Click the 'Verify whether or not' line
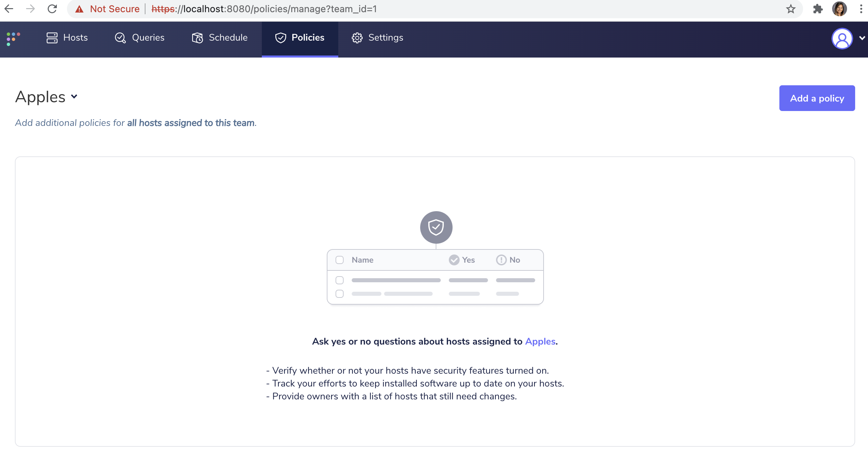This screenshot has width=868, height=463. (407, 371)
